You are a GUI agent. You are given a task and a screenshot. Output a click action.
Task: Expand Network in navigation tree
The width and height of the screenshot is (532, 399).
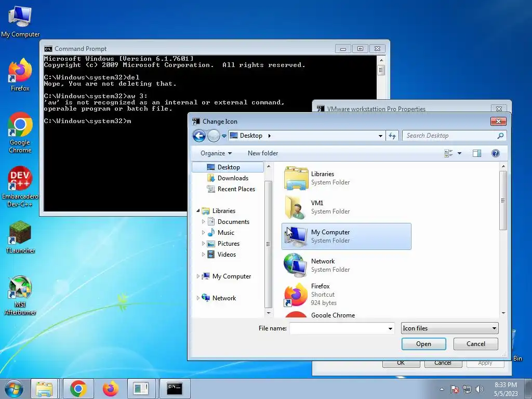[x=198, y=298]
